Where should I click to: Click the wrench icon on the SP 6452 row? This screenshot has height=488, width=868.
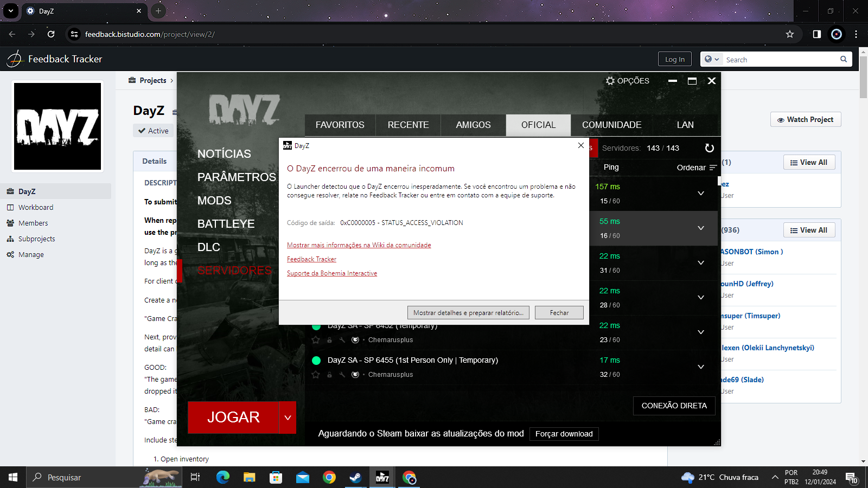tap(342, 340)
